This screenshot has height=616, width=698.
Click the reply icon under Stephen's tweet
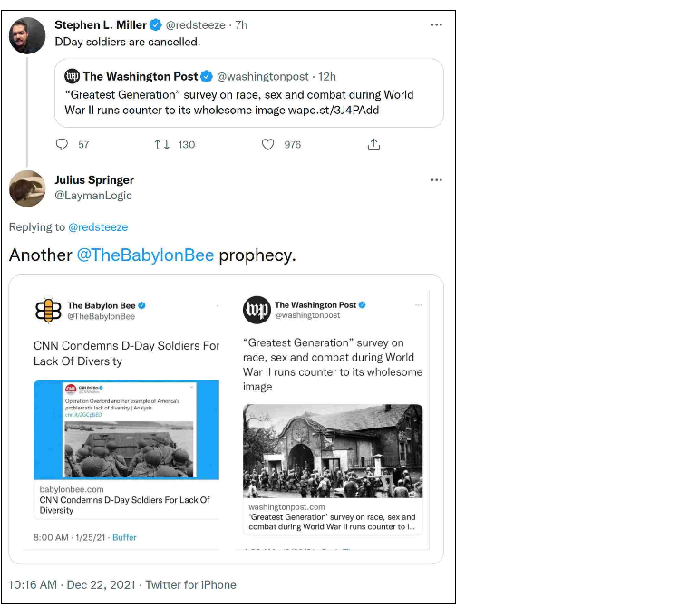62,145
